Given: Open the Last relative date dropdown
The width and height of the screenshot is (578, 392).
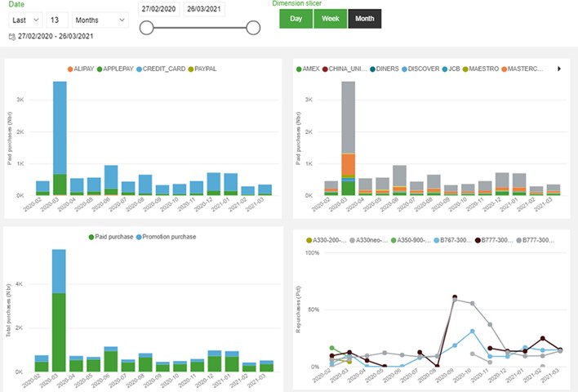Looking at the screenshot, I should [25, 20].
